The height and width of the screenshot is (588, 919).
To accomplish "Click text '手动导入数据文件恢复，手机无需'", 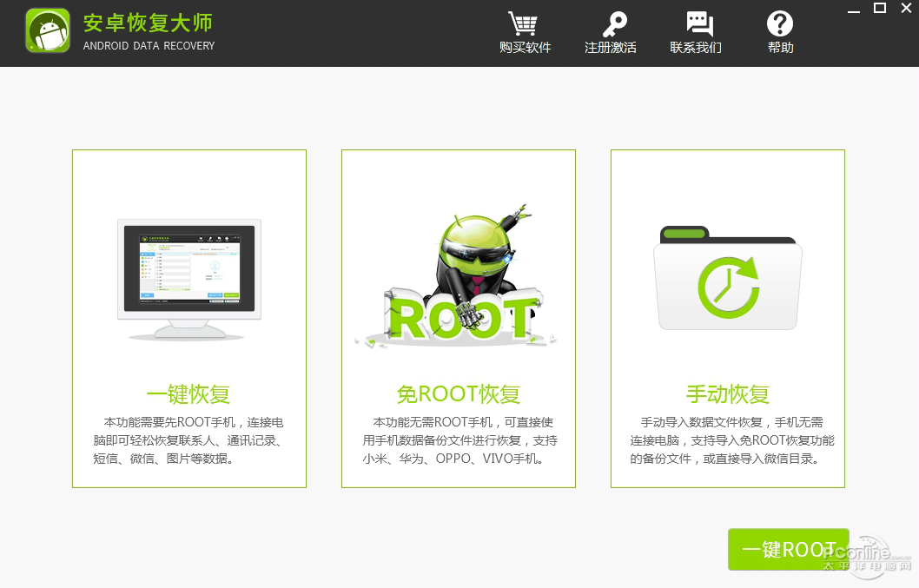I will [x=732, y=422].
